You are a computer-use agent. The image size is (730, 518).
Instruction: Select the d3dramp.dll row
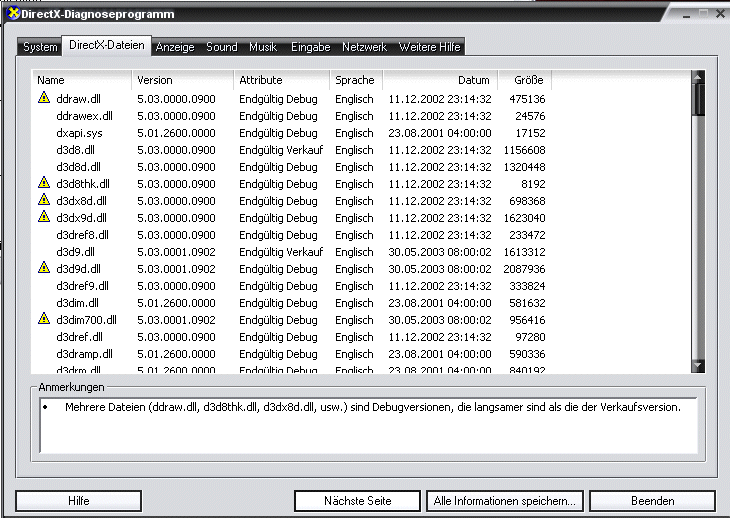[x=291, y=354]
